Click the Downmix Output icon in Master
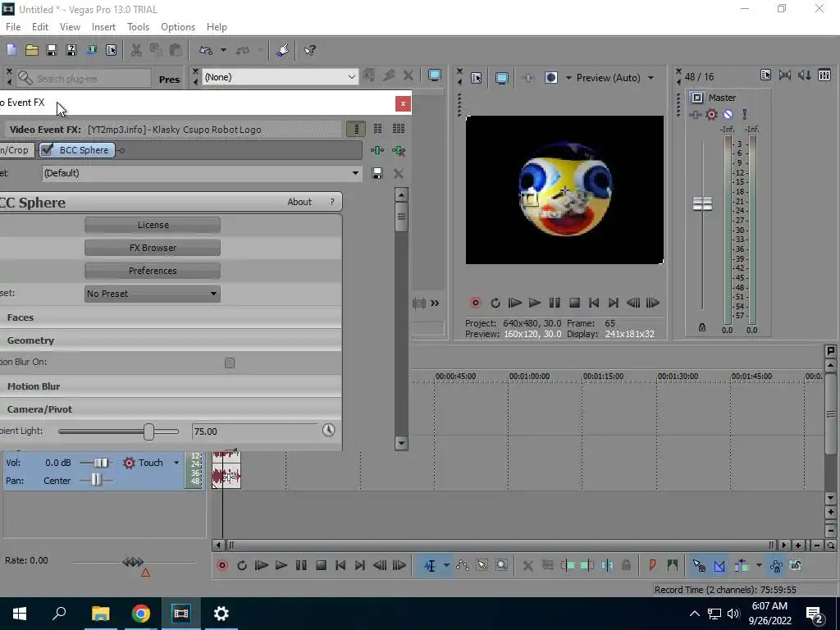This screenshot has width=840, height=630. pos(785,75)
